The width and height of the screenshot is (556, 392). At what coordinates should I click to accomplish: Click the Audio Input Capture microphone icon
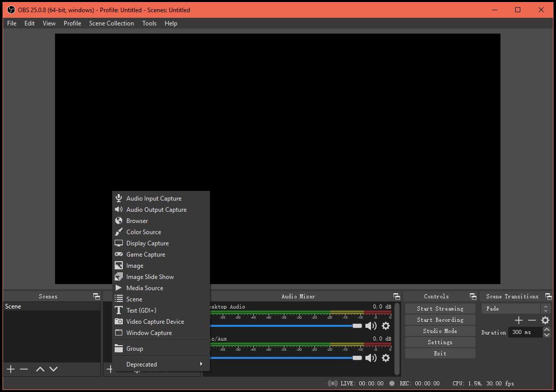tap(119, 199)
